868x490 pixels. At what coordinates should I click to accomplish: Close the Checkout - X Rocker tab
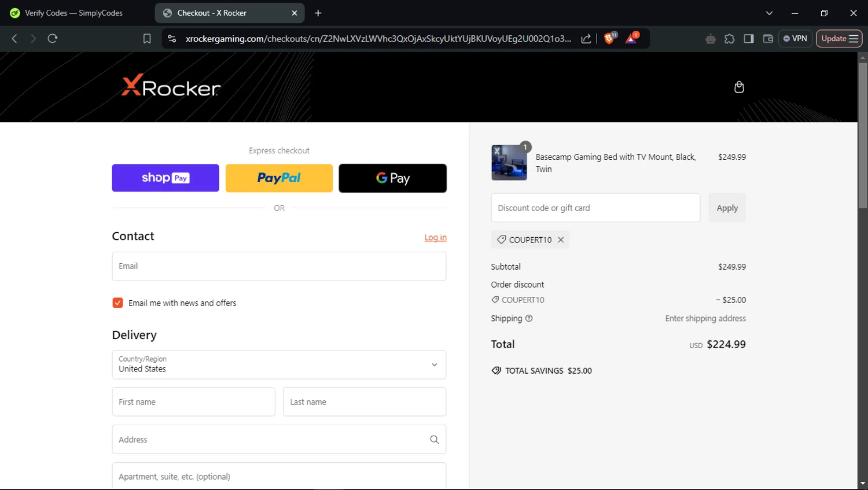(294, 13)
